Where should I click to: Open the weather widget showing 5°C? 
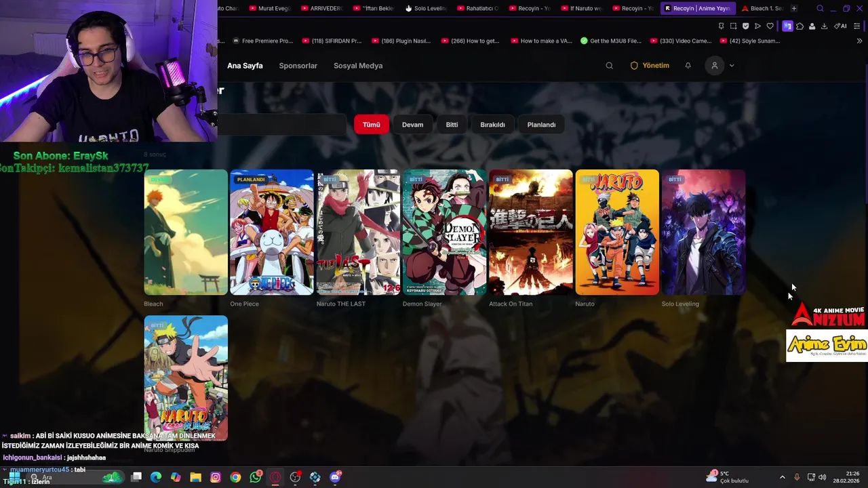[x=727, y=477]
